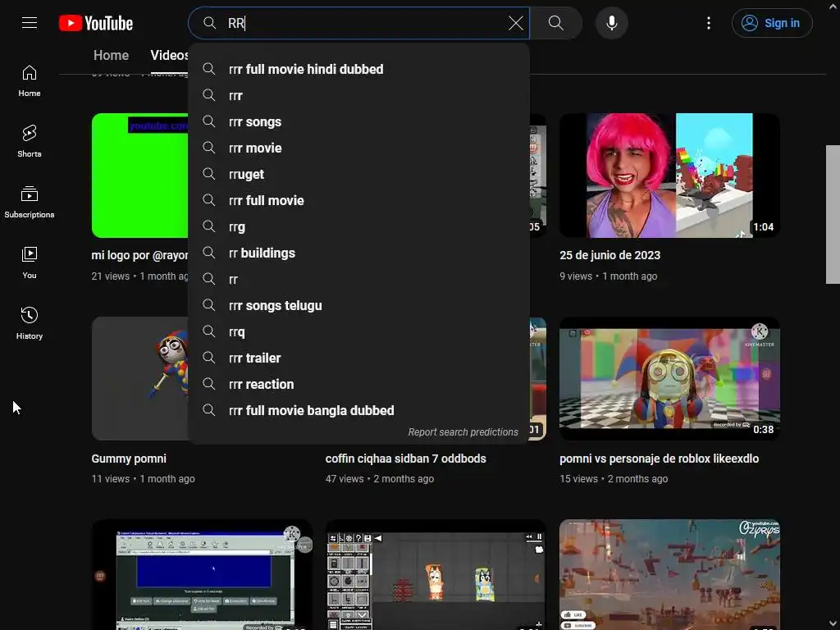Pick the 'rrr full movie' suggestion
Image resolution: width=840 pixels, height=630 pixels.
coord(359,200)
